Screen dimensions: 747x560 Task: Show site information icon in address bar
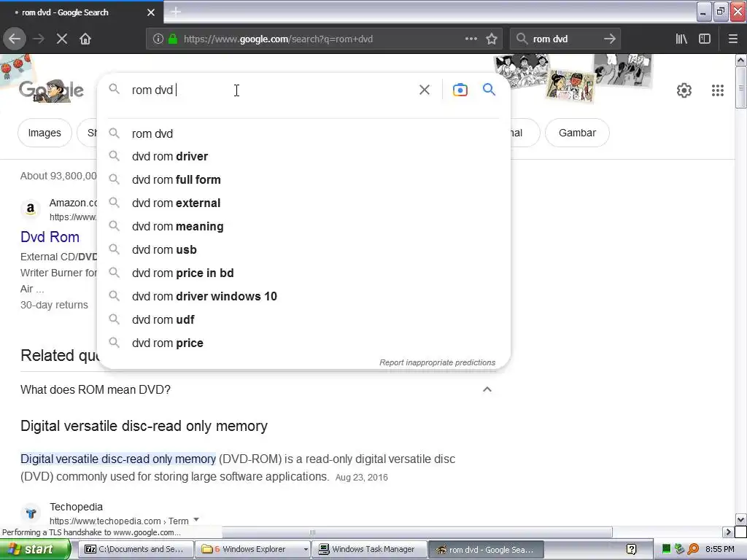158,39
